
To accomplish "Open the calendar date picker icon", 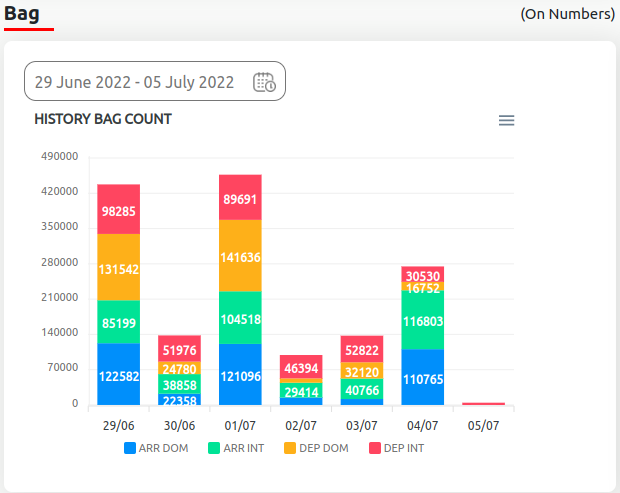I will point(264,82).
